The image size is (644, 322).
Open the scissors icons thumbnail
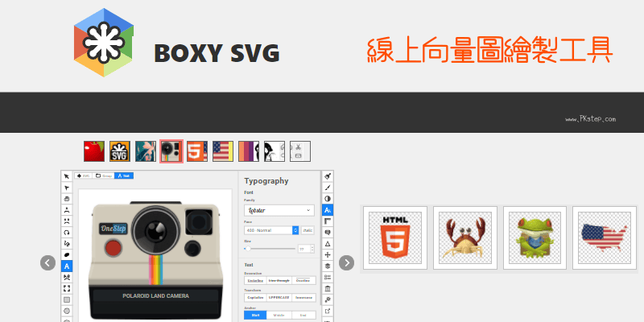(x=300, y=151)
